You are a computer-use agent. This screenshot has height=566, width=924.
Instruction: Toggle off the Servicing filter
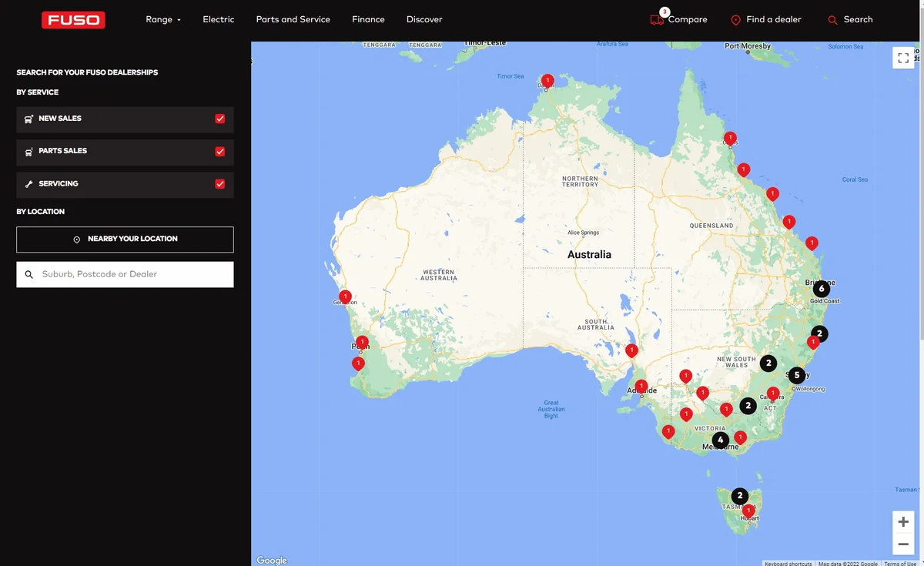(x=219, y=184)
